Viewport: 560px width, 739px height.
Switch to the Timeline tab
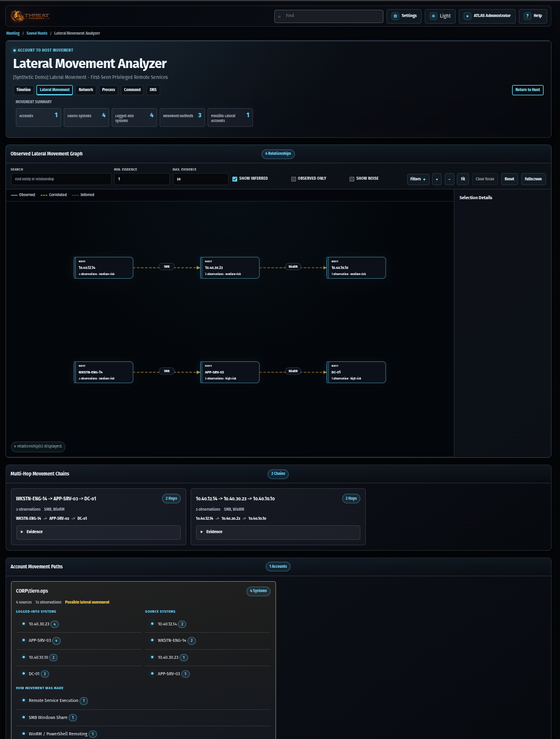[x=24, y=90]
